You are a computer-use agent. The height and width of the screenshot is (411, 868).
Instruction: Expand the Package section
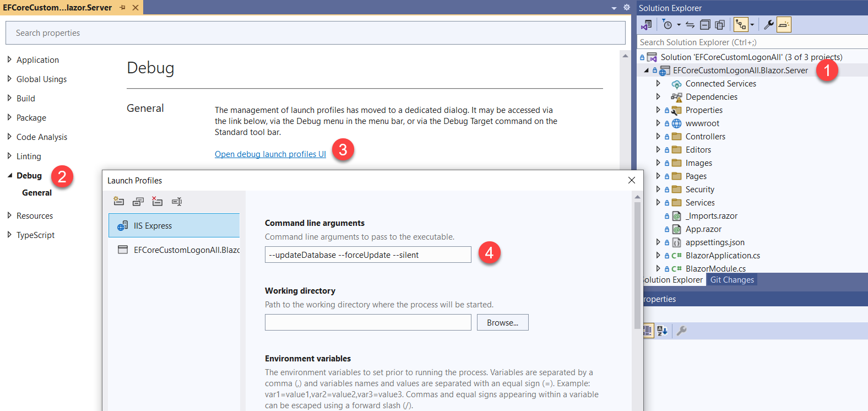9,117
